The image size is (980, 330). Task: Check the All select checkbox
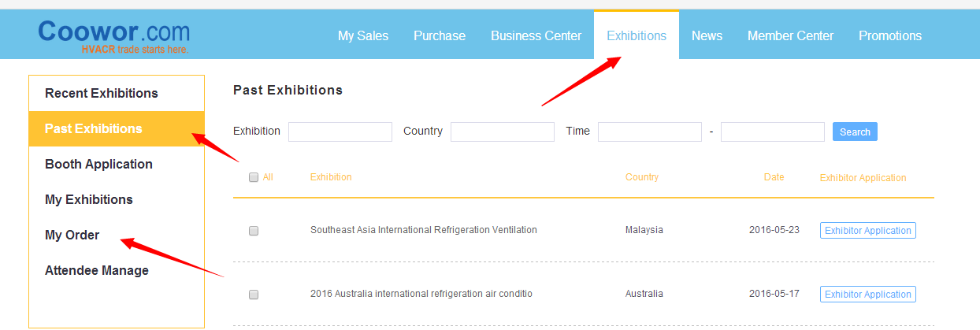(254, 178)
